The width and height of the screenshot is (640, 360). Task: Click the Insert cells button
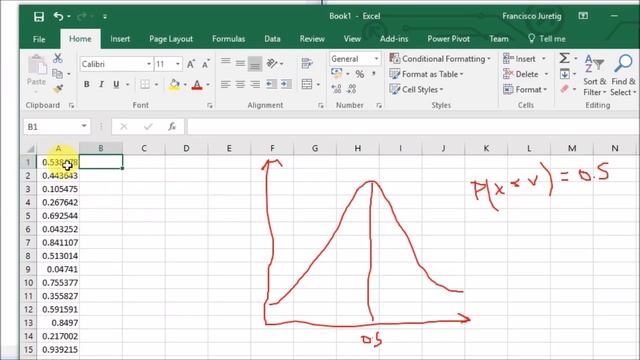point(524,59)
